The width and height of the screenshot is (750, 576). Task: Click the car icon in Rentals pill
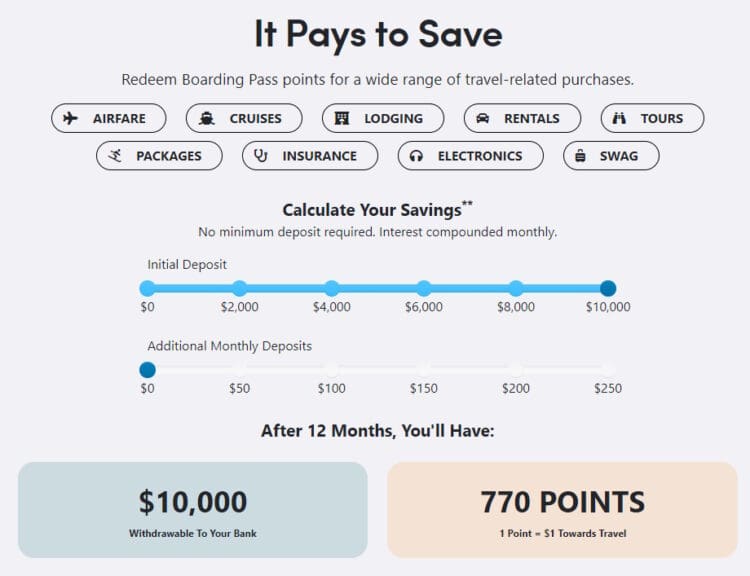[483, 118]
